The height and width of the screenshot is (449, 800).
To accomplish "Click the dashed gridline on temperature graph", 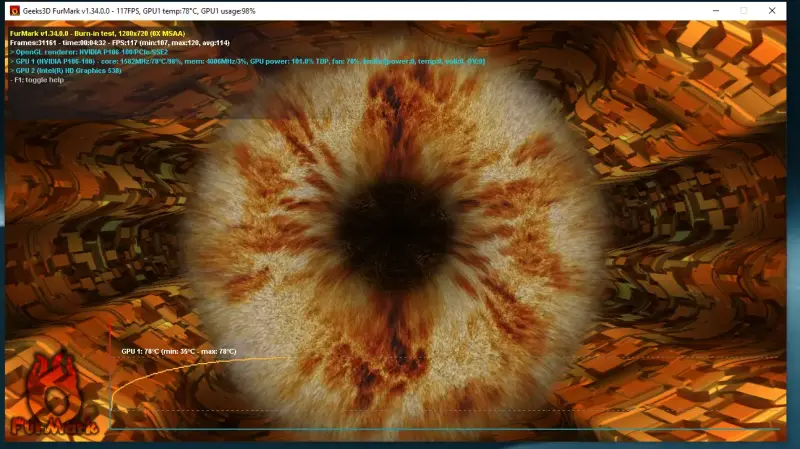I will (444, 410).
